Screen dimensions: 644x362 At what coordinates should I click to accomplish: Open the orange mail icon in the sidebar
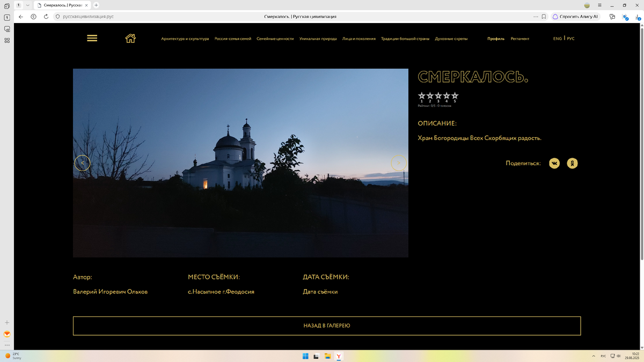(7, 334)
